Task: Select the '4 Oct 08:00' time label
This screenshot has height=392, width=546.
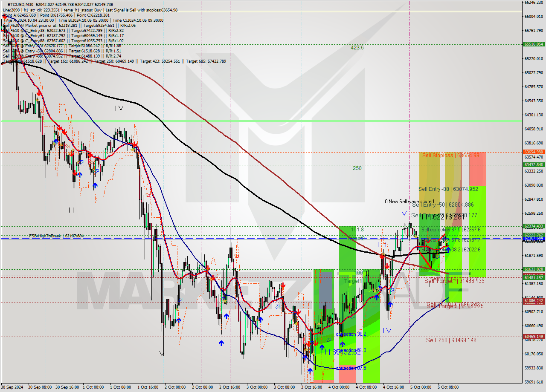Action: 366,387
